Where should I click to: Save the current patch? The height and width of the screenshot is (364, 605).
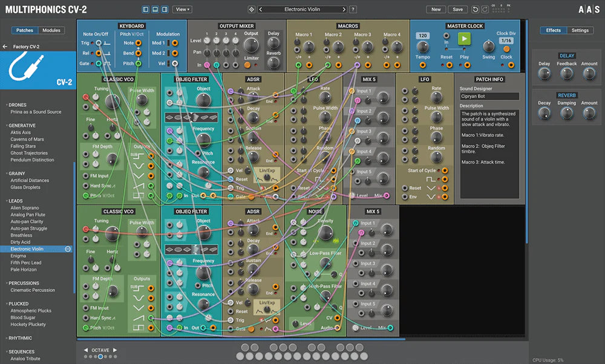pos(457,9)
